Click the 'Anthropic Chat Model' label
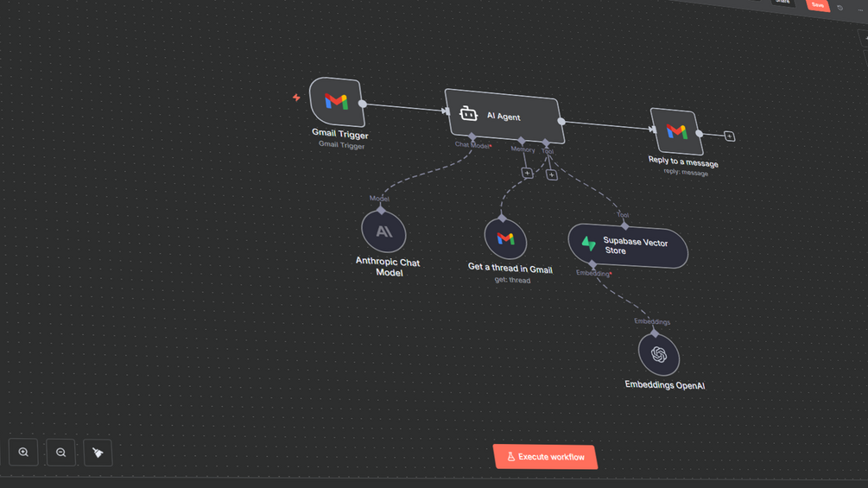 [388, 267]
